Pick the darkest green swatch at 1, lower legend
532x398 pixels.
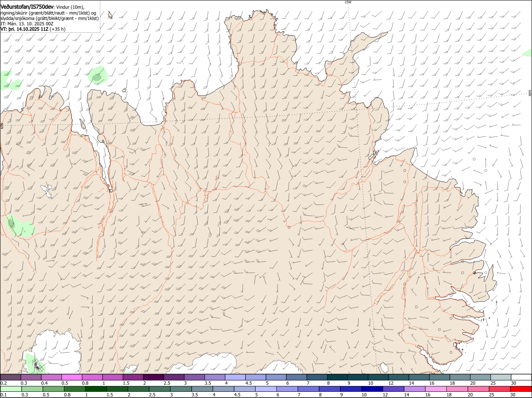[x=96, y=389]
